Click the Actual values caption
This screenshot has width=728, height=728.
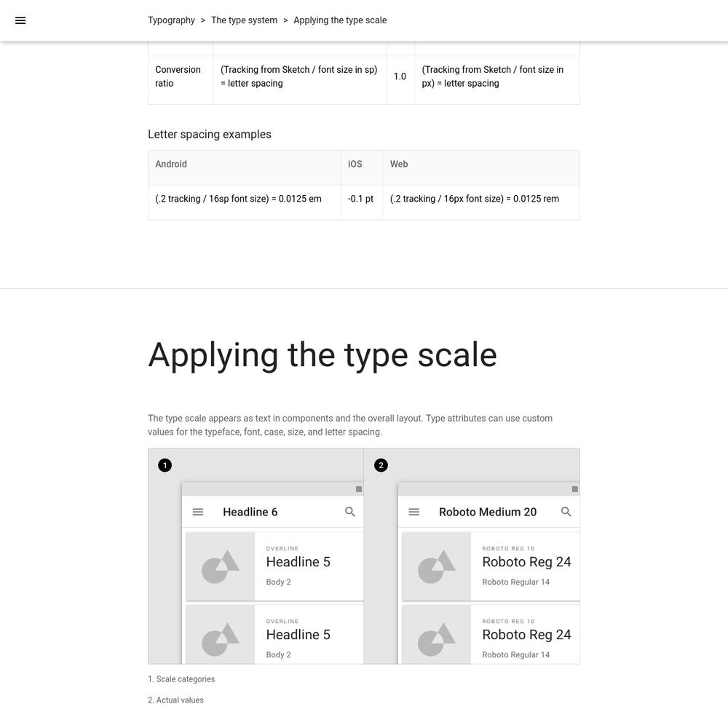[175, 700]
